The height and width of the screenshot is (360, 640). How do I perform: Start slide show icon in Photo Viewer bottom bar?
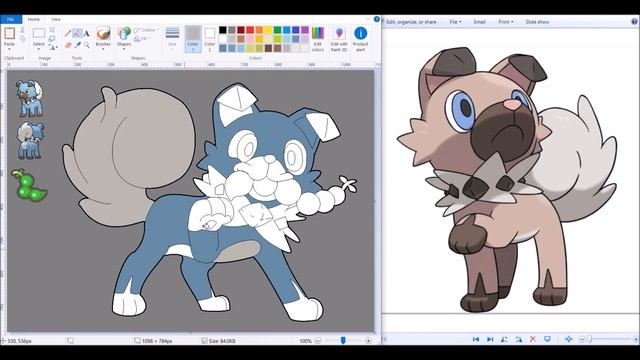pos(547,339)
